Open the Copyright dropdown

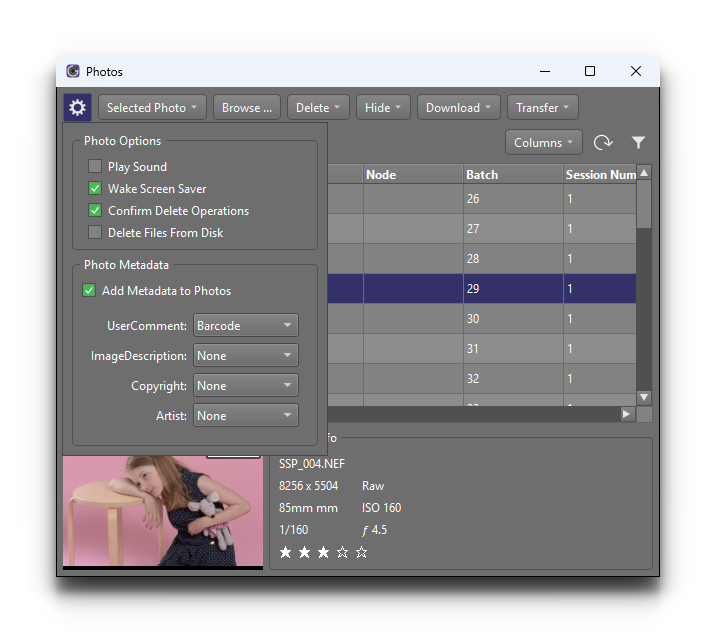pos(246,385)
